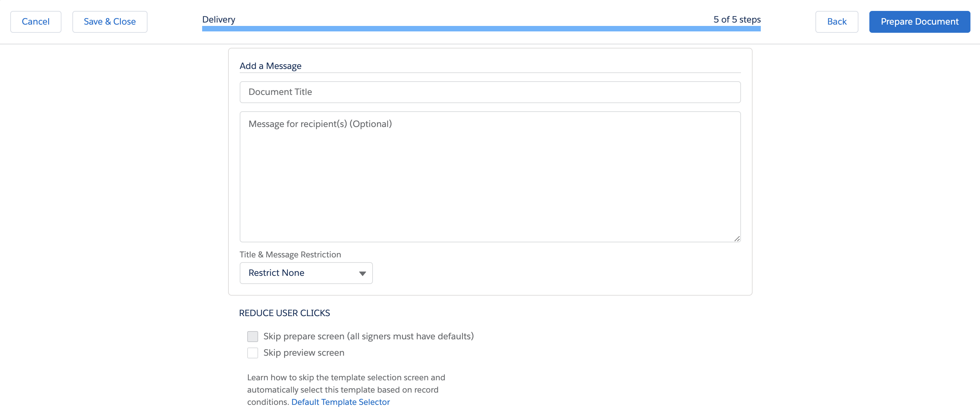The height and width of the screenshot is (411, 980).
Task: Click the Cancel button
Action: coord(36,22)
